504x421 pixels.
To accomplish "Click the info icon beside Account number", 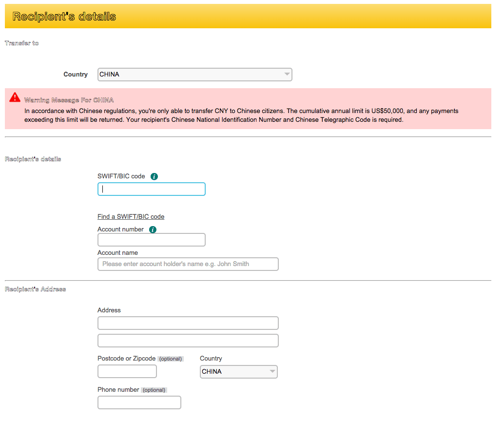I will (x=153, y=230).
